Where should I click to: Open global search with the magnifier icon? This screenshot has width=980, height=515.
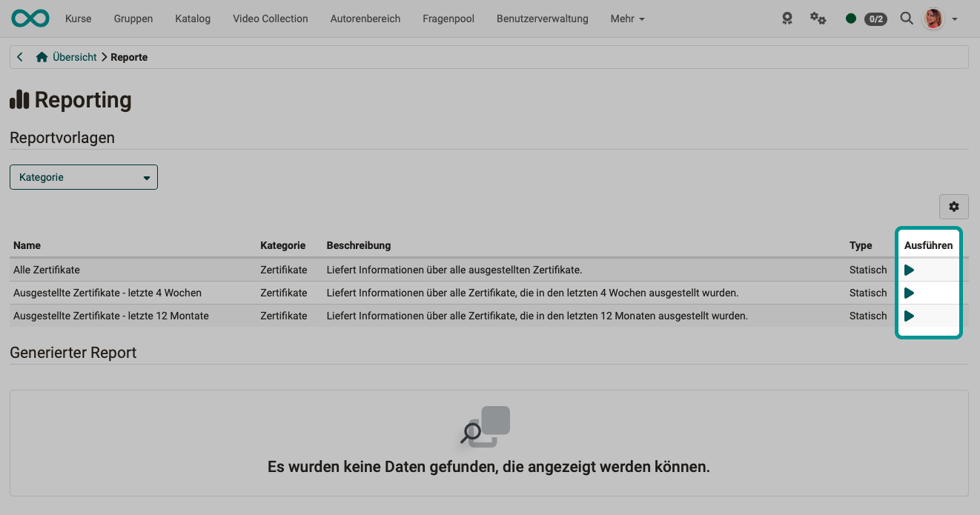(x=906, y=19)
